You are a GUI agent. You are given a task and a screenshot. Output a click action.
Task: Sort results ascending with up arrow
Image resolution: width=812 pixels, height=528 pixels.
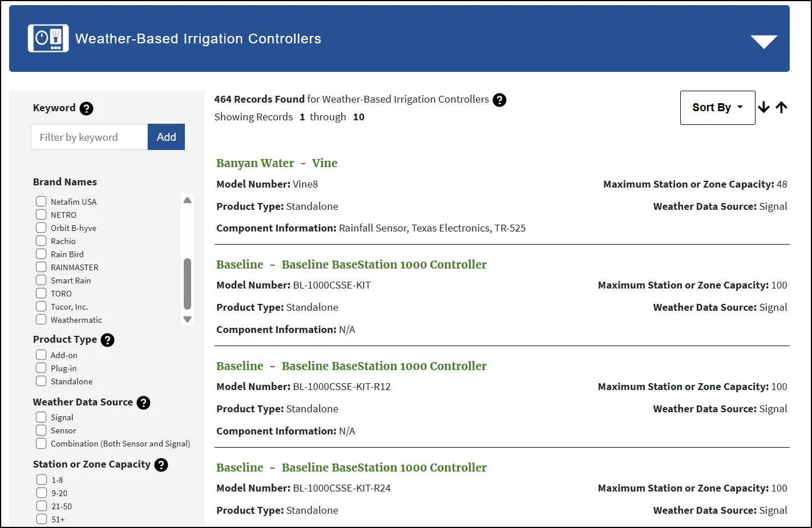(782, 107)
